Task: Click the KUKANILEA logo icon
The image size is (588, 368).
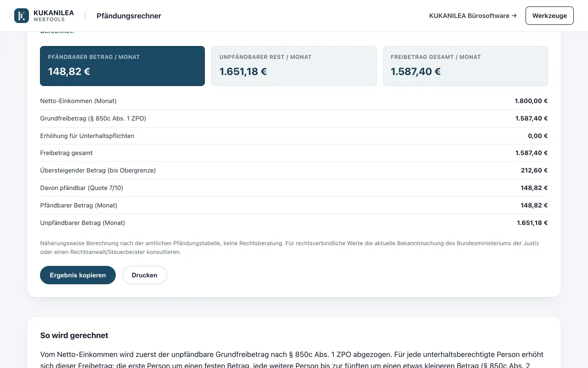Action: click(x=22, y=16)
